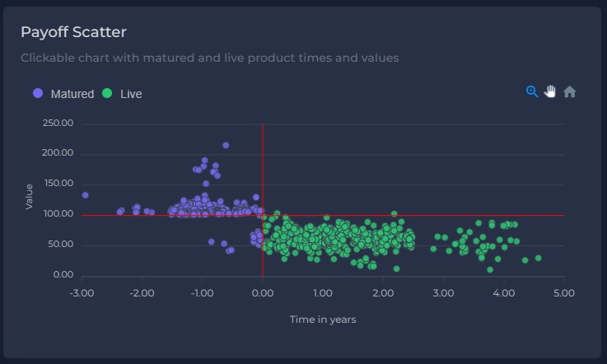The width and height of the screenshot is (607, 364).
Task: Click the 250.00 y-axis tick label
Action: [x=57, y=124]
